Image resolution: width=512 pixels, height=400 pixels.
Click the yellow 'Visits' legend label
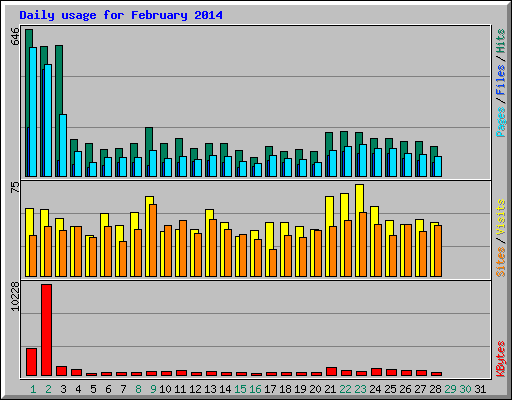point(501,217)
